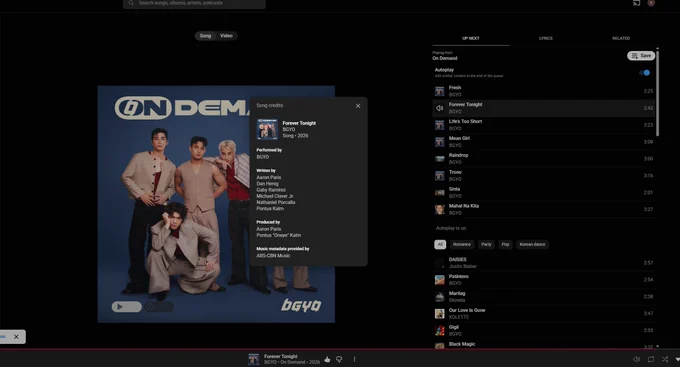Like Forever Tonight with thumbs up

[327, 359]
